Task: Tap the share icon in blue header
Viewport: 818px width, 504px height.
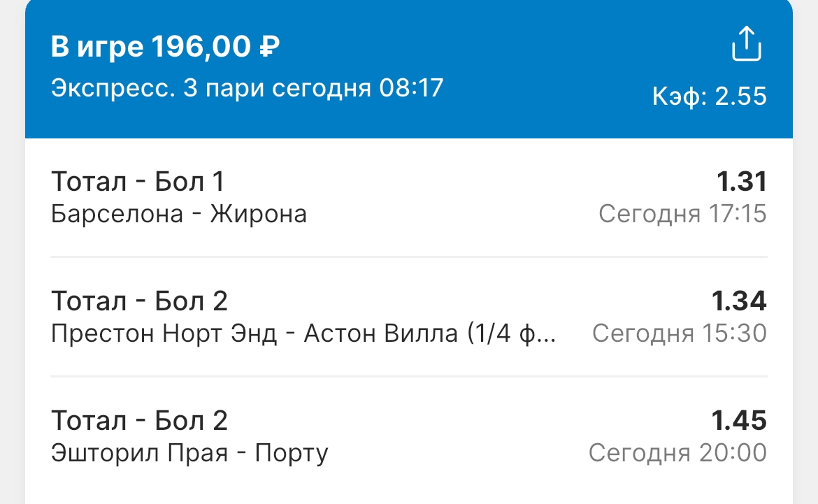Action: click(746, 44)
